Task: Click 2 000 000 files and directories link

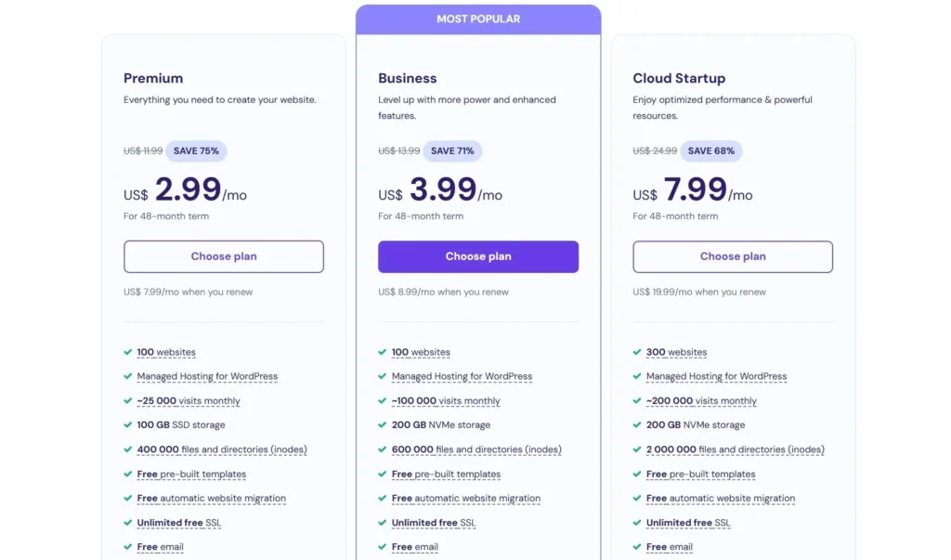Action: [x=735, y=449]
